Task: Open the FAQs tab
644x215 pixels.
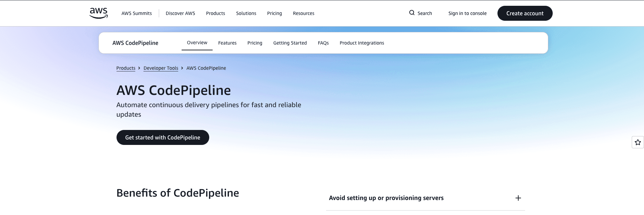Action: 323,43
